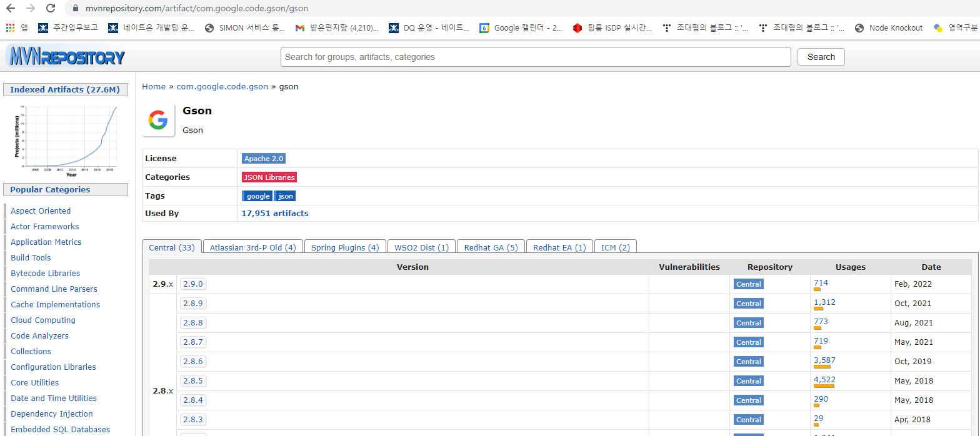Screen dimensions: 980x436
Task: Click the google tag
Action: point(258,196)
